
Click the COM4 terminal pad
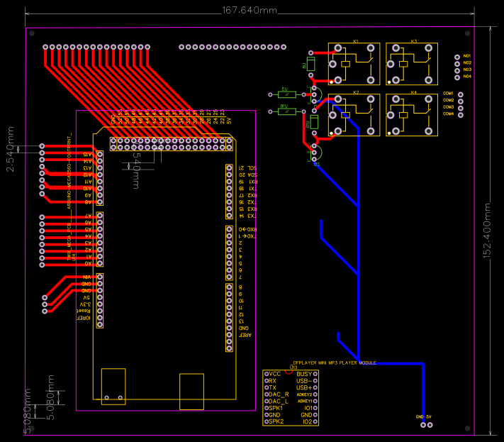coord(461,115)
